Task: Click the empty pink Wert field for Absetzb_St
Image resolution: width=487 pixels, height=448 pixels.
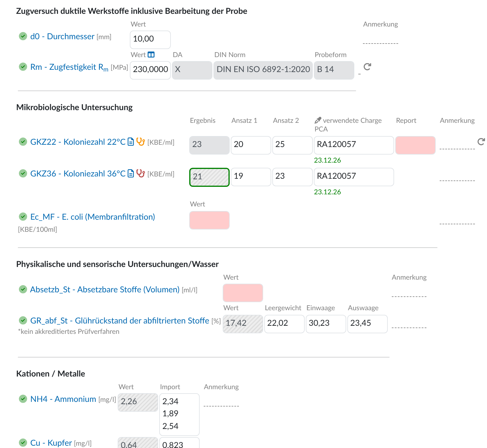Action: [243, 293]
